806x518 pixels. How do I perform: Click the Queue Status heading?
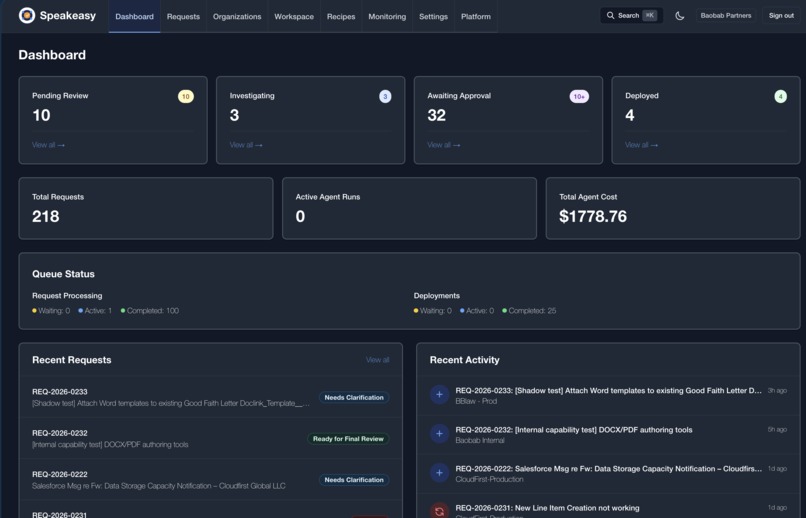[x=63, y=274]
